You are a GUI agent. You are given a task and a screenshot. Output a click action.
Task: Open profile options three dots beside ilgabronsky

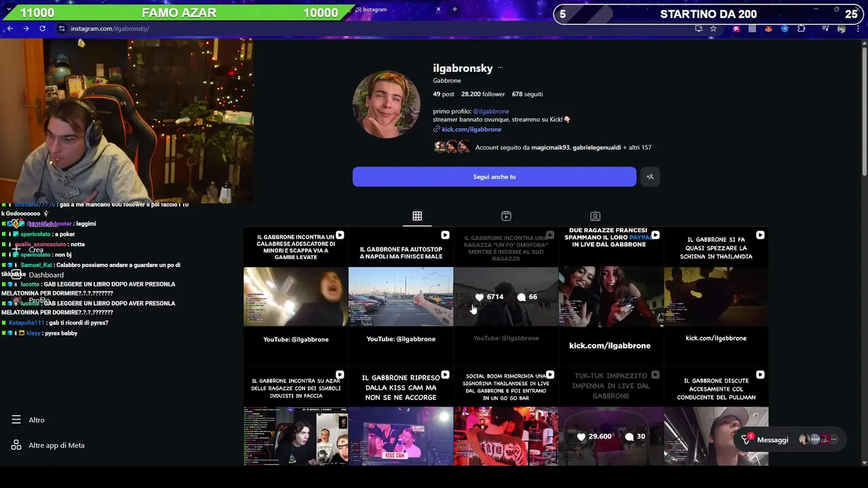coord(500,68)
